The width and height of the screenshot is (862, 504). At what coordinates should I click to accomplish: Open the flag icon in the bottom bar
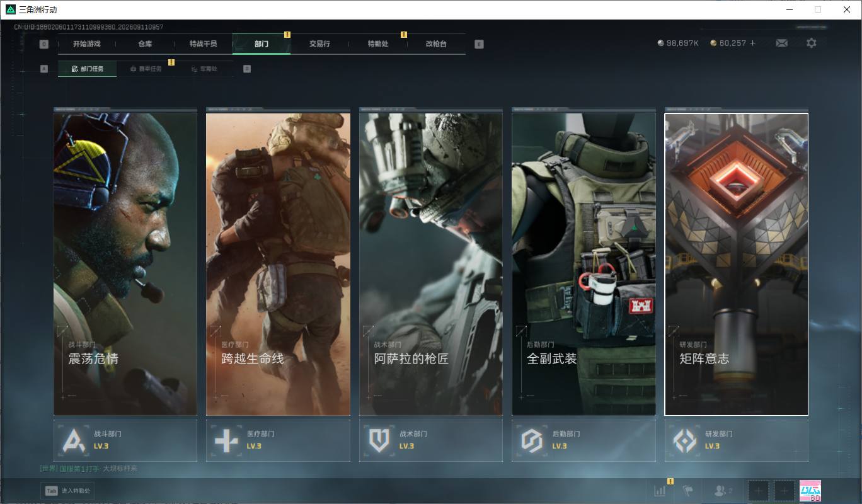pyautogui.click(x=688, y=491)
